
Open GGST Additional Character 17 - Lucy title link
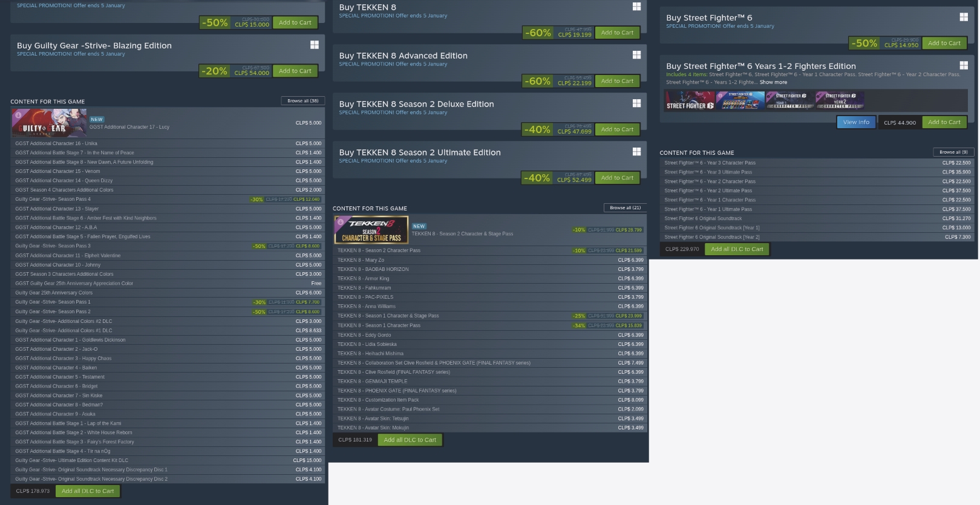click(129, 127)
